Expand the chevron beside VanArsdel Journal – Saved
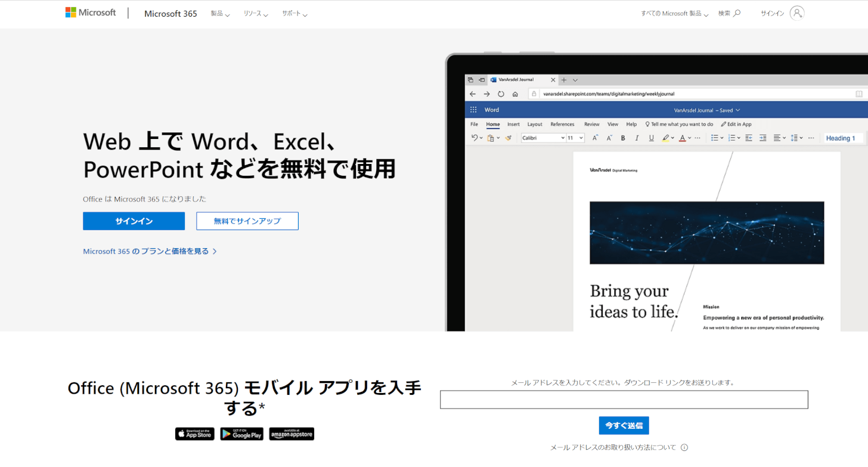This screenshot has height=467, width=868. (x=738, y=110)
